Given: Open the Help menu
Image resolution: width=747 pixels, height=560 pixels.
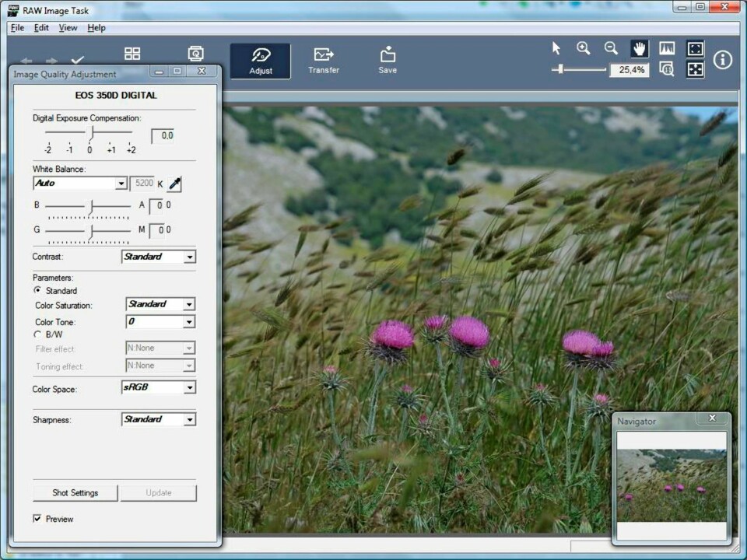Looking at the screenshot, I should 96,28.
